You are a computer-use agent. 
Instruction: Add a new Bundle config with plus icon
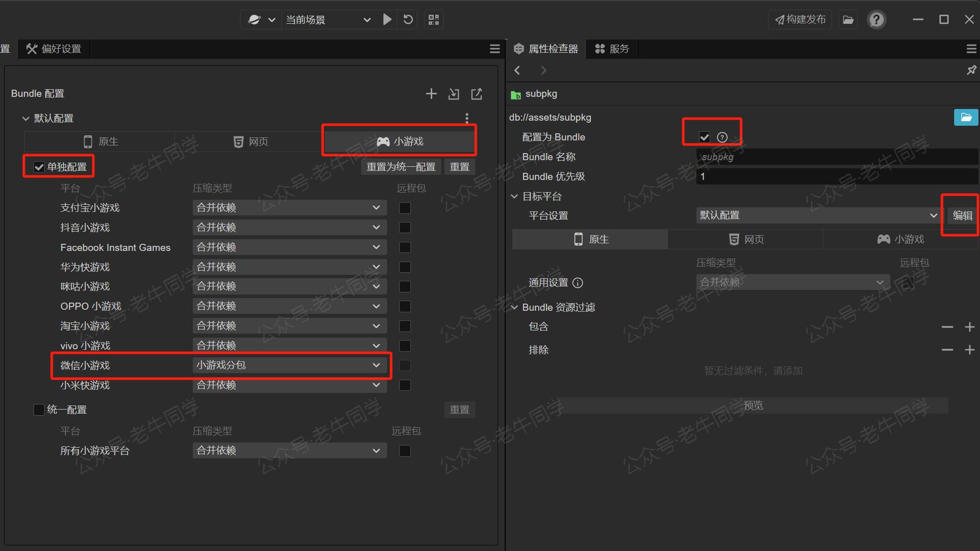431,94
